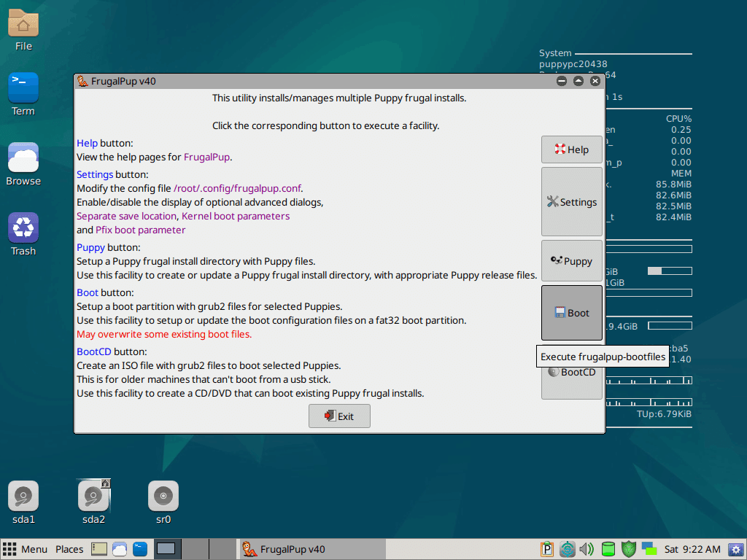
Task: Exit FrugalPup with the Exit button
Action: tap(339, 416)
